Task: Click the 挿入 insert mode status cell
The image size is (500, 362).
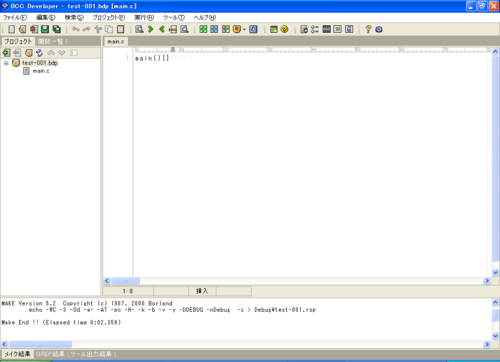Action: 202,291
